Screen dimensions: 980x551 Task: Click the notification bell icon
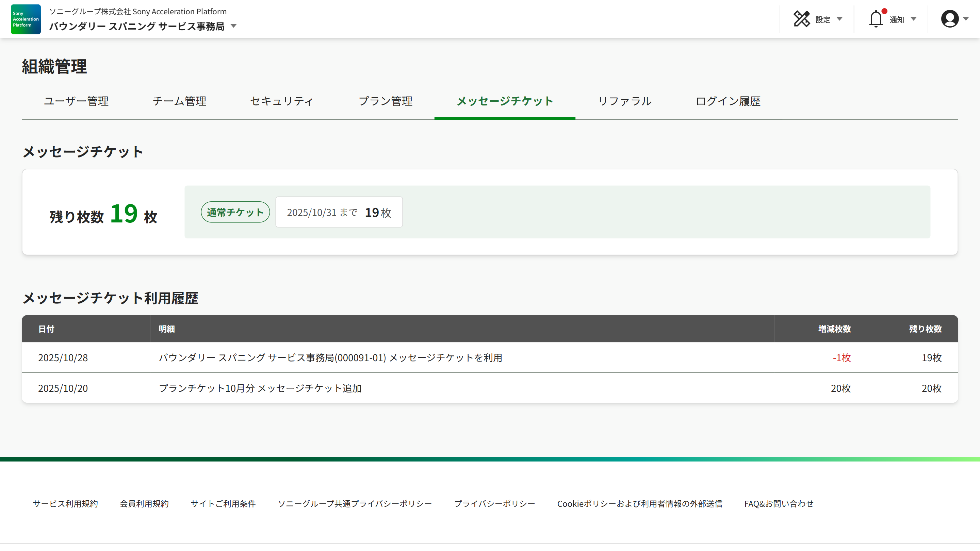tap(876, 19)
